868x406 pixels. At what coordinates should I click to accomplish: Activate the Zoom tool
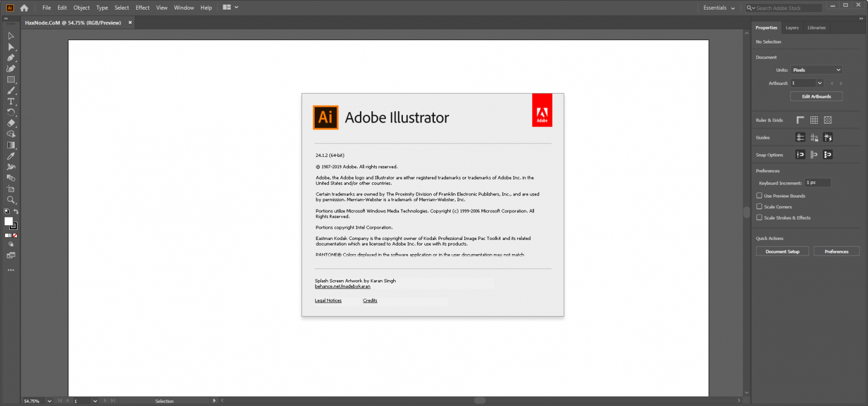point(11,199)
